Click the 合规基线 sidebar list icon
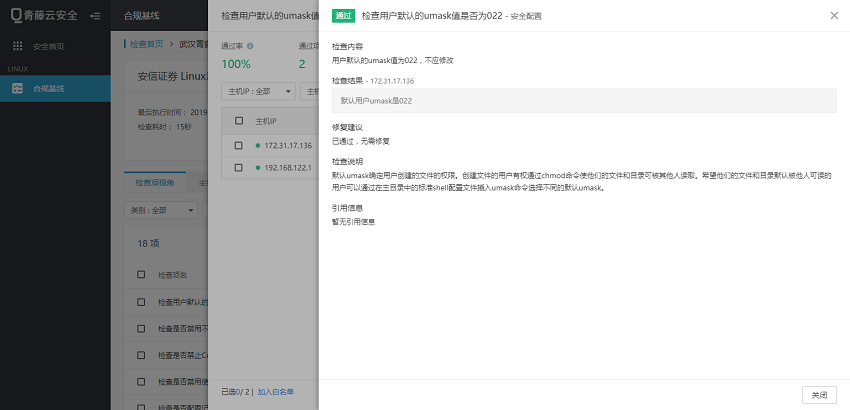This screenshot has width=850, height=410. click(17, 88)
